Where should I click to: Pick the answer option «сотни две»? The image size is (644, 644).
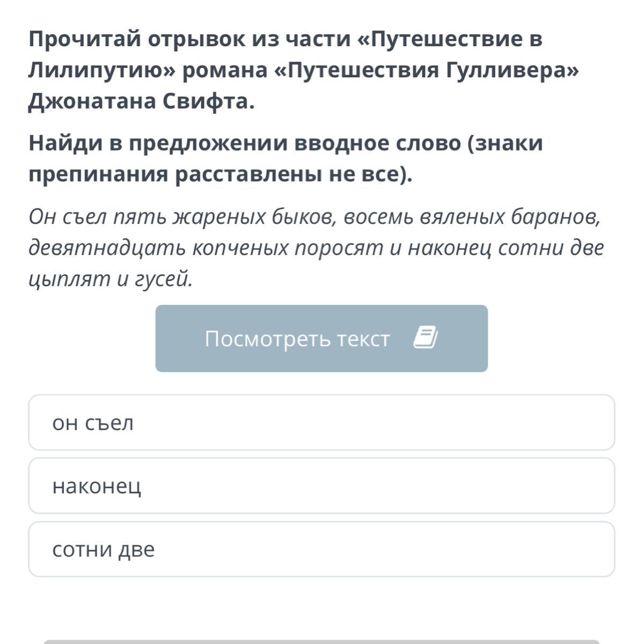pyautogui.click(x=321, y=550)
